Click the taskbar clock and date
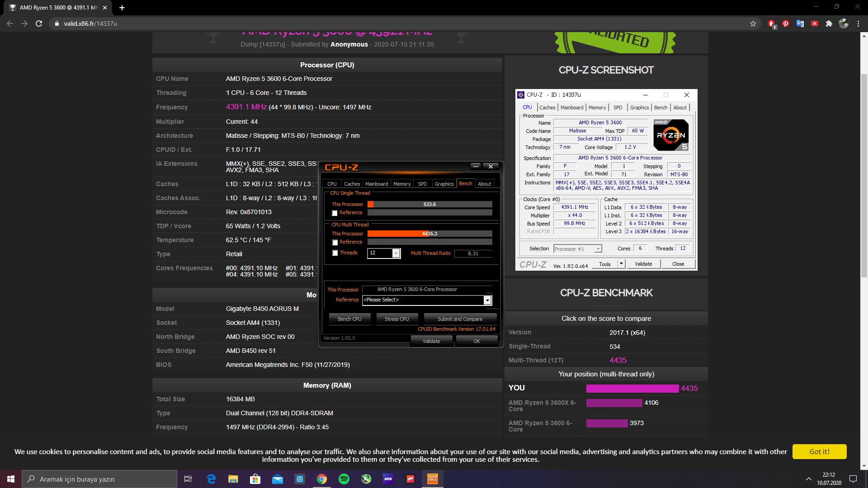Viewport: 868px width, 488px height. 829,479
